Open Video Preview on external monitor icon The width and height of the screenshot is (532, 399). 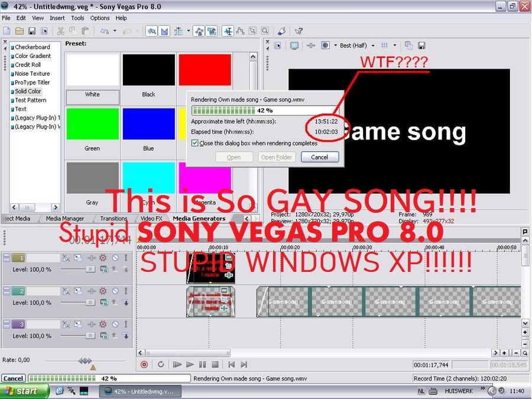(x=294, y=46)
